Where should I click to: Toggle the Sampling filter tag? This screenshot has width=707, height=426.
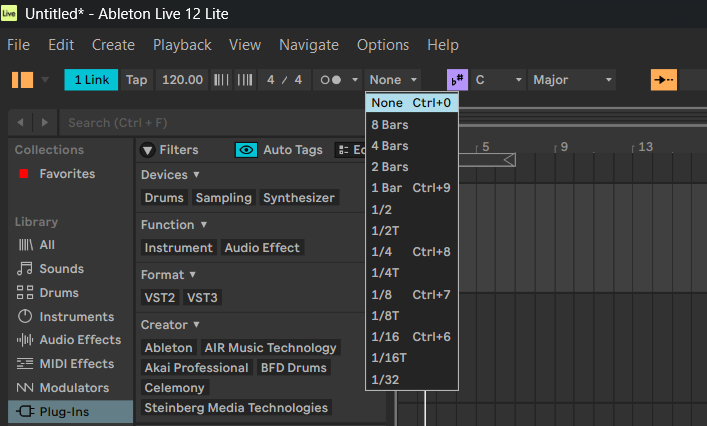point(224,198)
